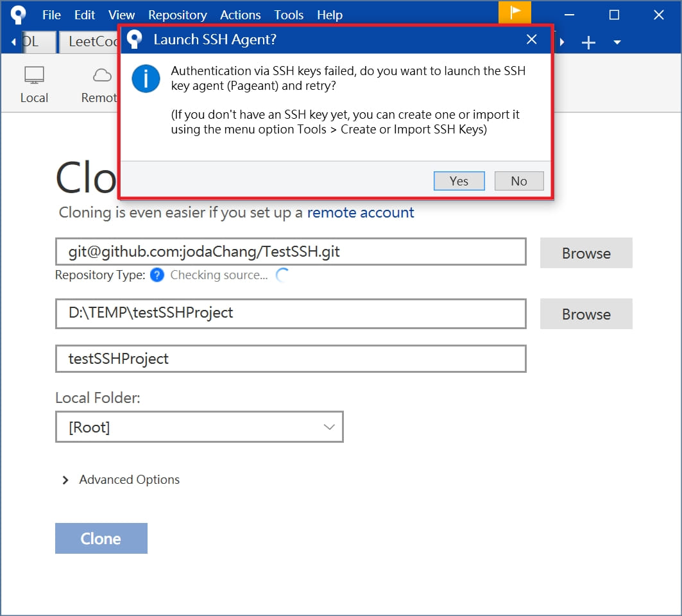Click the Sourcetree logo in the title bar
The width and height of the screenshot is (682, 616).
tap(18, 14)
